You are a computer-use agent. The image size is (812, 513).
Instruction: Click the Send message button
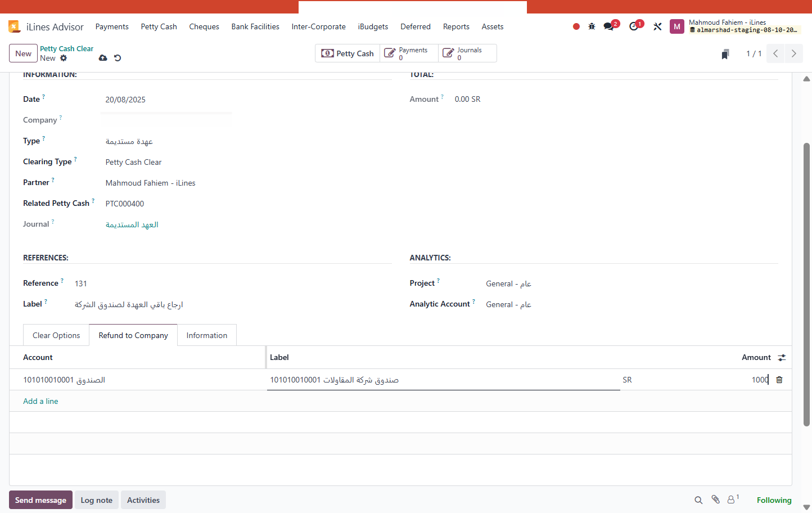(x=40, y=500)
